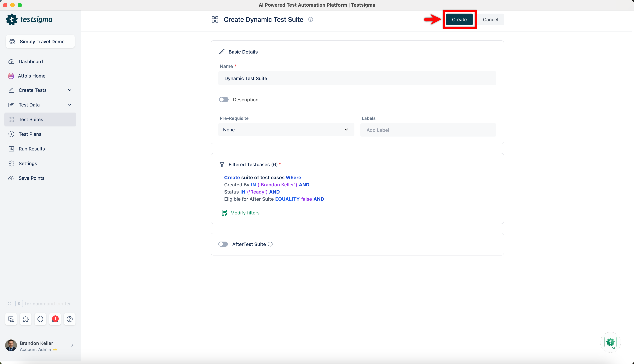Select Test Suites in the sidebar
Viewport: 634px width, 364px height.
coord(30,119)
